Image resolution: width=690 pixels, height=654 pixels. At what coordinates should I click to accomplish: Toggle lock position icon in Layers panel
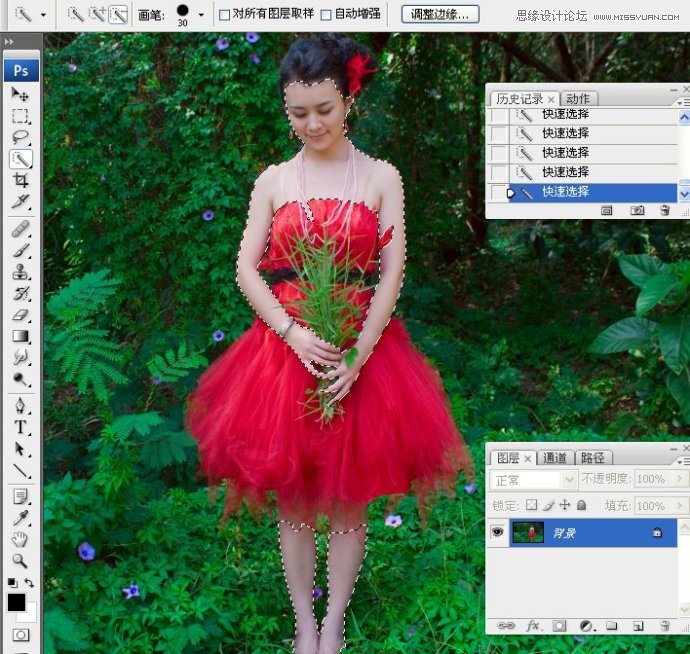[565, 505]
